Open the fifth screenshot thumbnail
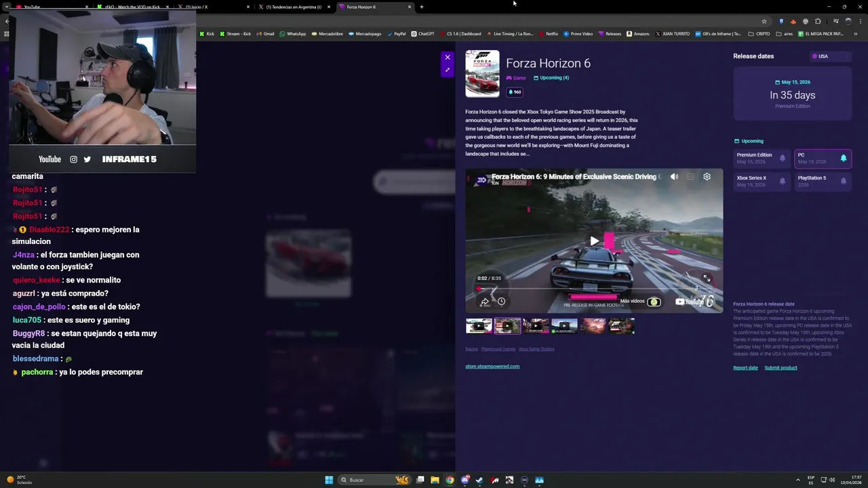The height and width of the screenshot is (488, 868). point(593,326)
